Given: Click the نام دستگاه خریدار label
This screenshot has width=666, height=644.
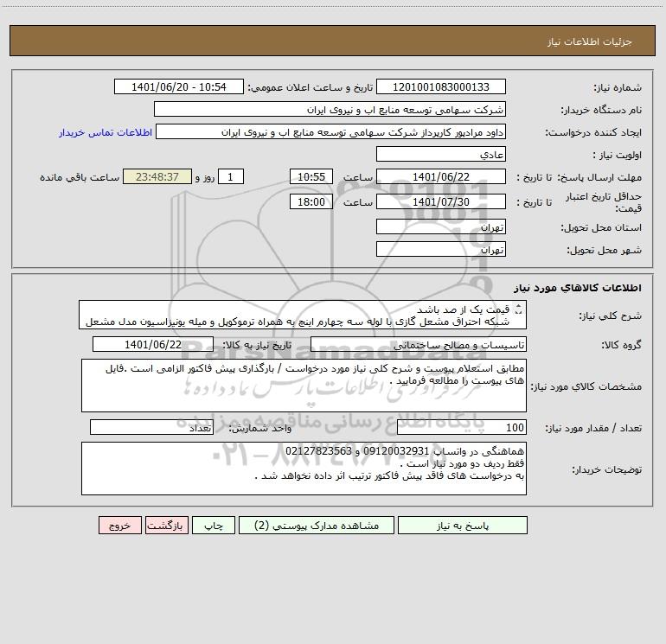Looking at the screenshot, I should point(601,111).
